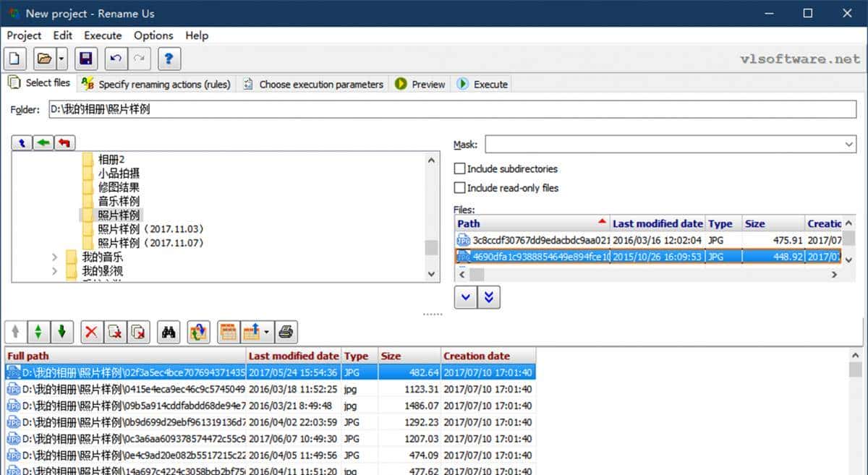868x475 pixels.
Task: Click the binoculars find icon
Action: coord(170,332)
